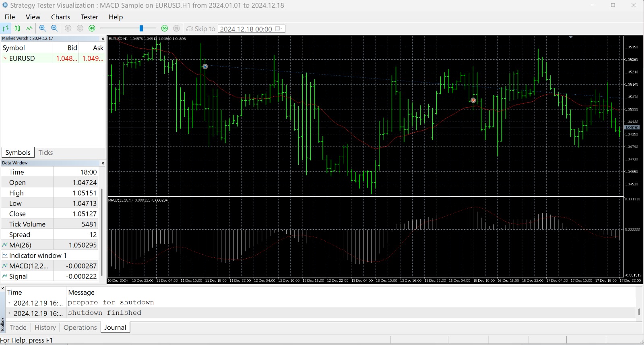This screenshot has height=345, width=644.
Task: Open the Tester menu
Action: point(89,17)
